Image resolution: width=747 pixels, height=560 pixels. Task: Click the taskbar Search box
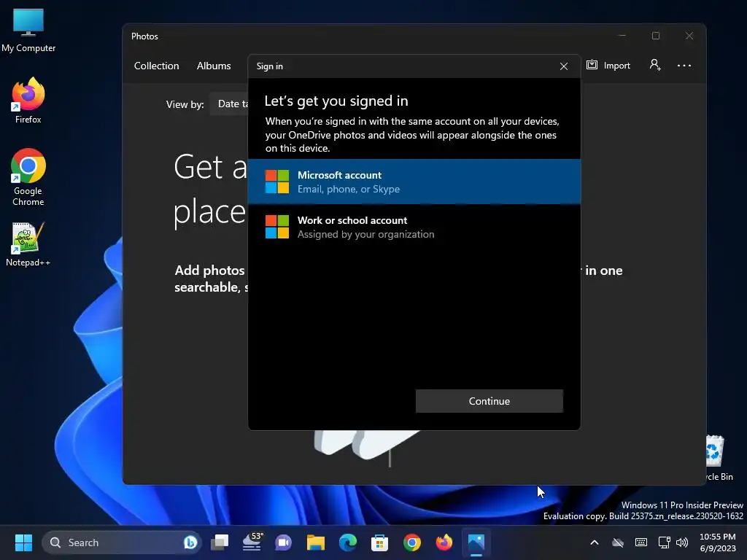(122, 542)
